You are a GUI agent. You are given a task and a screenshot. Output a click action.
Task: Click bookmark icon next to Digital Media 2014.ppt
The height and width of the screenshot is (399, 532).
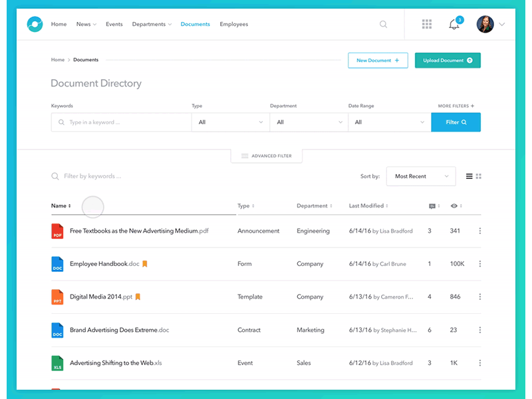[x=138, y=297]
